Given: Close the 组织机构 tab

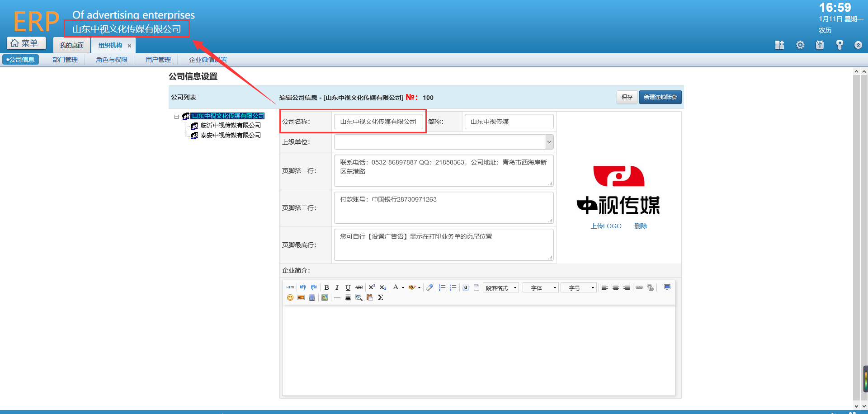Looking at the screenshot, I should 129,46.
